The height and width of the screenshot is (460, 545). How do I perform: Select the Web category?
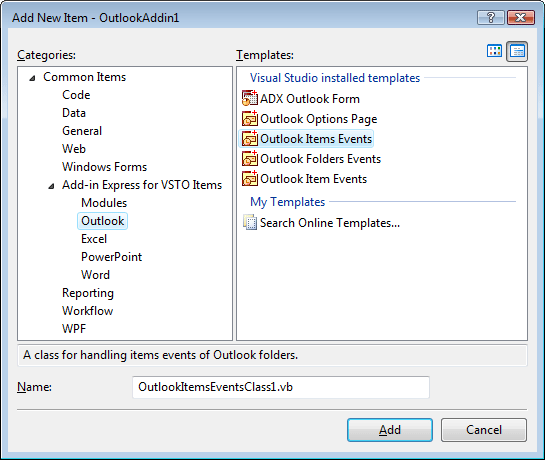pyautogui.click(x=74, y=149)
